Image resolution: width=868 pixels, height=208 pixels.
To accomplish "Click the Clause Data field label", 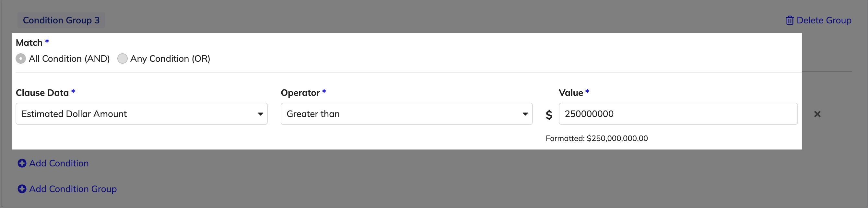I will coord(42,93).
